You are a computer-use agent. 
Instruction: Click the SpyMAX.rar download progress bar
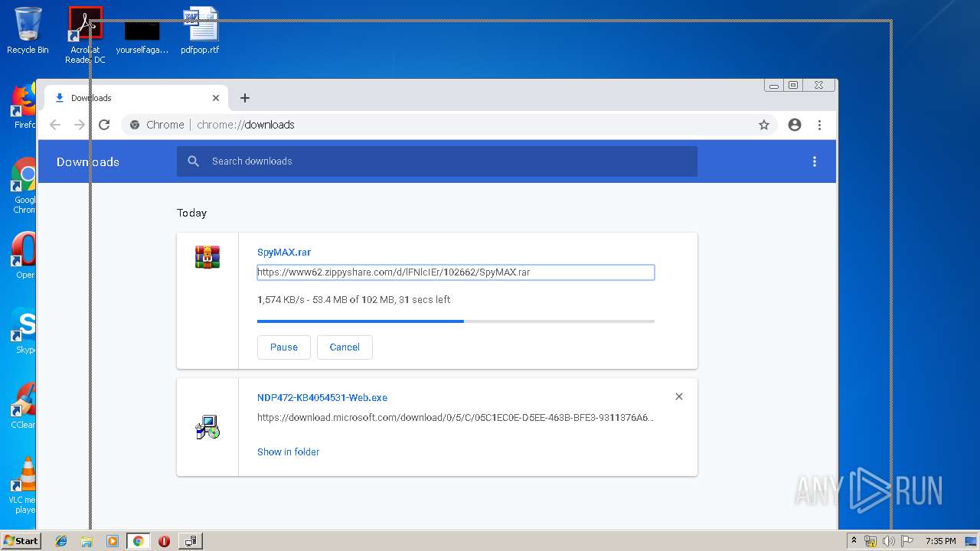tap(456, 321)
